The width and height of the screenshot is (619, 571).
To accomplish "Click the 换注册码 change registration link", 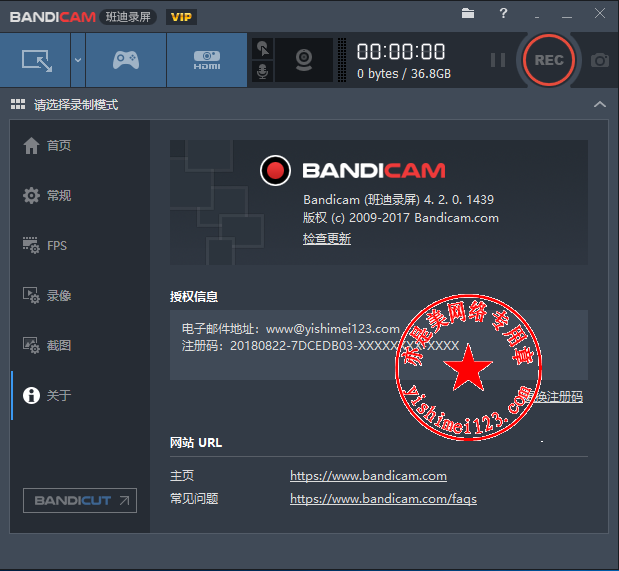I will point(557,396).
